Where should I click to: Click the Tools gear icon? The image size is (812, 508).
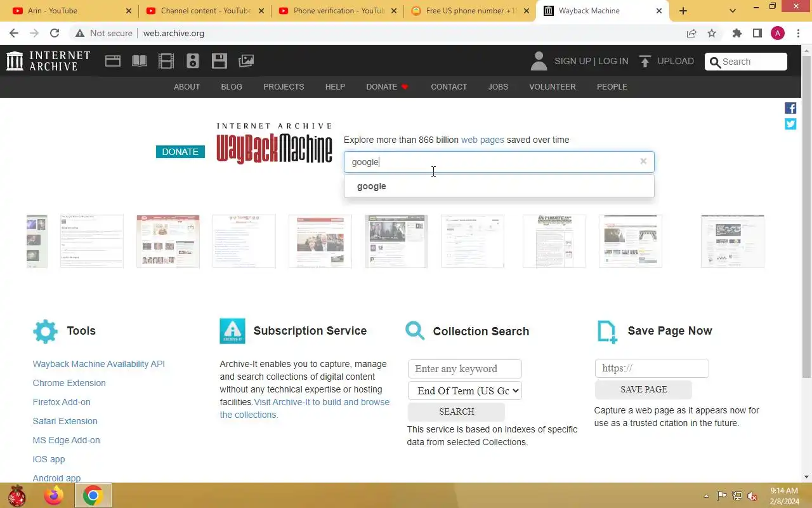click(45, 331)
